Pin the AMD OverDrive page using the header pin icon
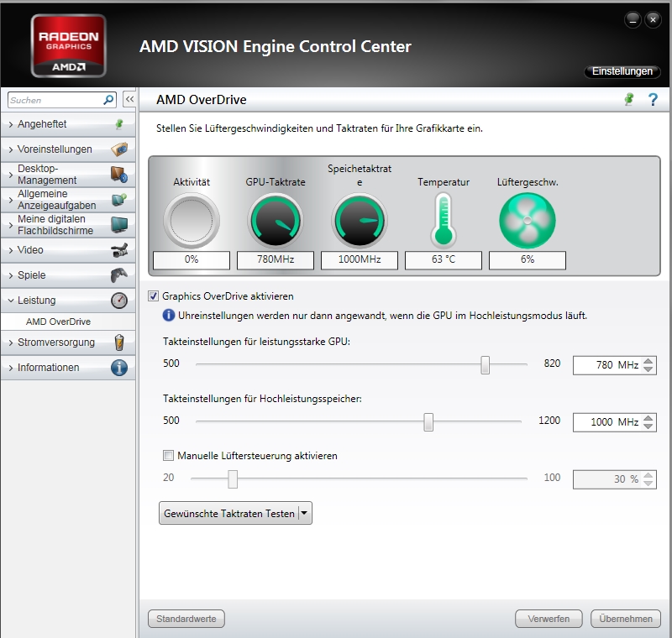672x638 pixels. (x=628, y=99)
